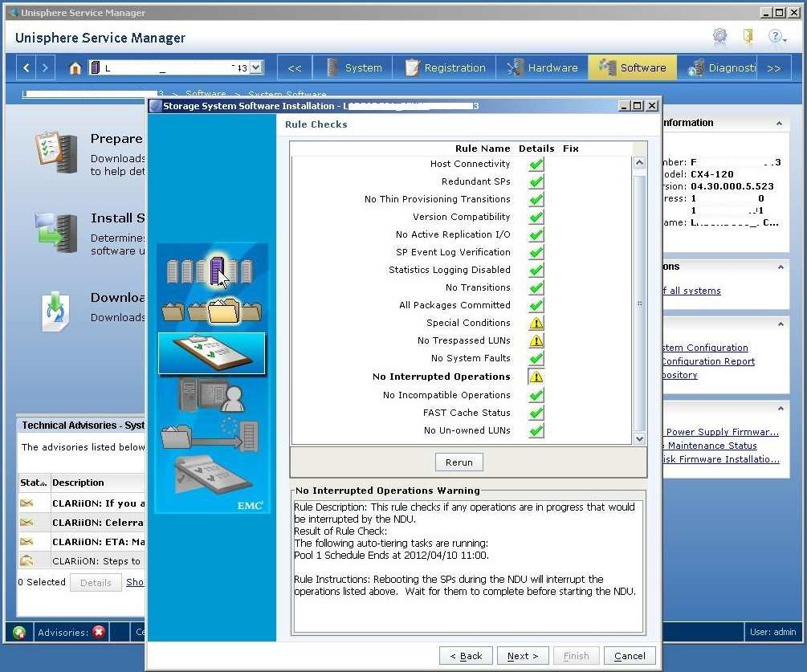Open the Maintenance Status link
Image resolution: width=807 pixels, height=672 pixels.
pos(711,446)
